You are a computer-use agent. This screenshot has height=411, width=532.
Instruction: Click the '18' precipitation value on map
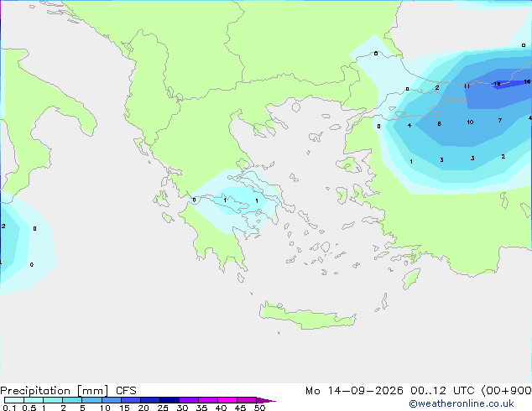[497, 84]
